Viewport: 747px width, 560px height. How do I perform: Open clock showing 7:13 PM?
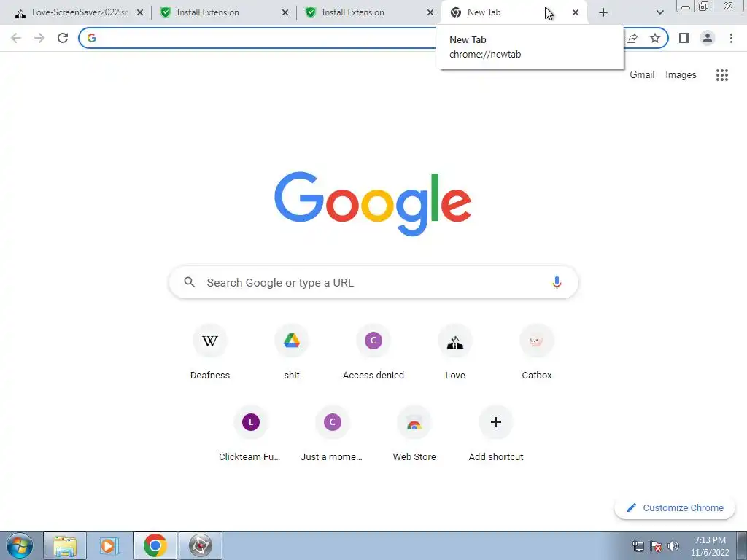[710, 546]
